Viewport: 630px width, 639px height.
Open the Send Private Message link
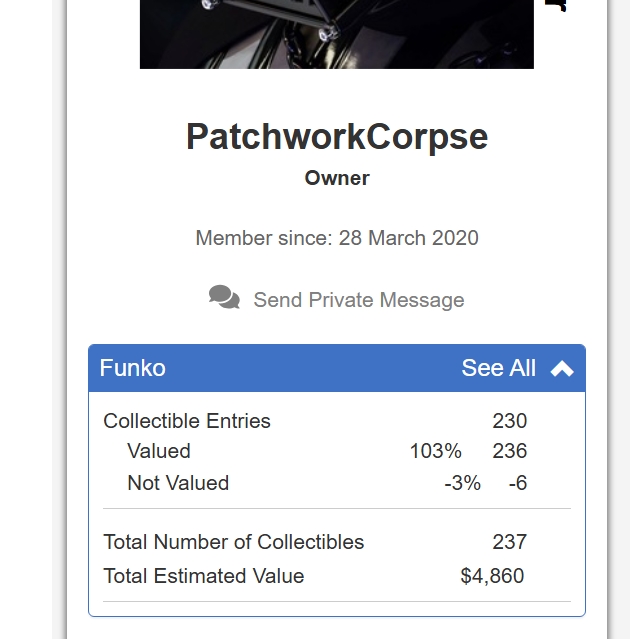[359, 300]
